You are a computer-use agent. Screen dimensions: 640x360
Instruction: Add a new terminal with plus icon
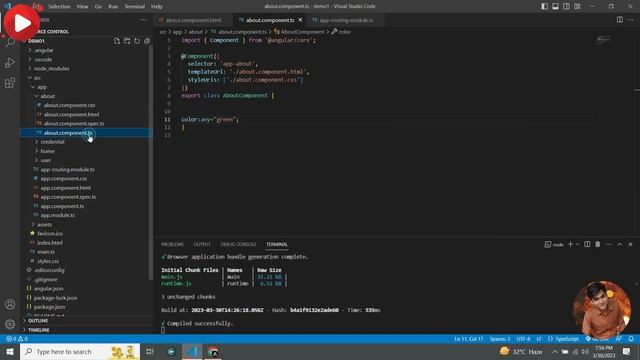coord(570,244)
